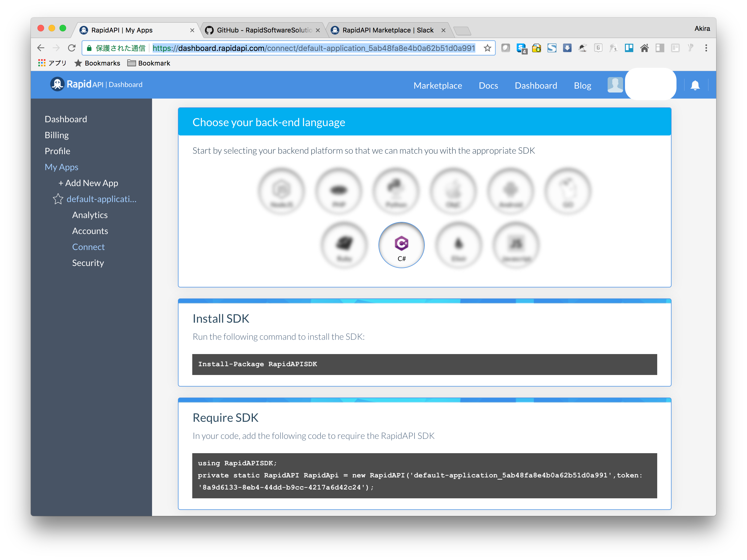The width and height of the screenshot is (747, 560).
Task: Click the Require SDK heading
Action: pos(225,418)
